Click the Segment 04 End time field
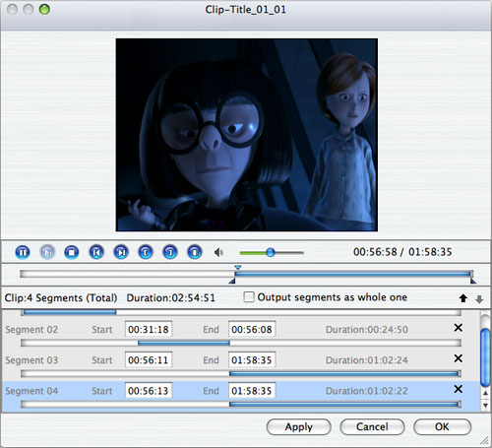This screenshot has width=492, height=448. point(252,391)
